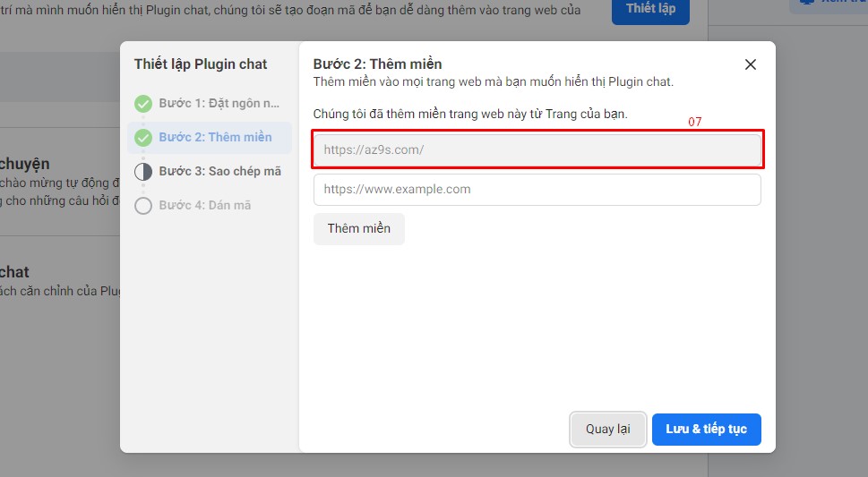Click the green checkmark beside Bước 2

click(143, 138)
